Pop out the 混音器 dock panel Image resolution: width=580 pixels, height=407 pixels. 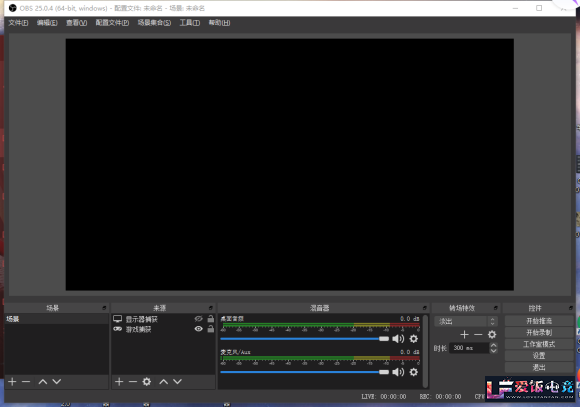(425, 308)
